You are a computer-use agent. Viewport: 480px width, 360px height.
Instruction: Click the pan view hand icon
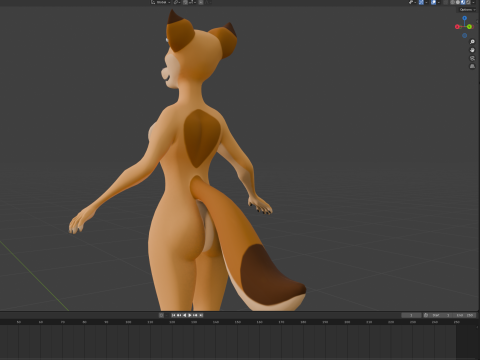472,50
